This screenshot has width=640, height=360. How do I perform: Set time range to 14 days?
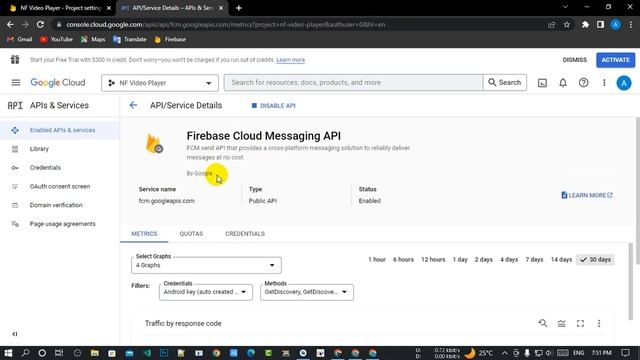pos(561,260)
